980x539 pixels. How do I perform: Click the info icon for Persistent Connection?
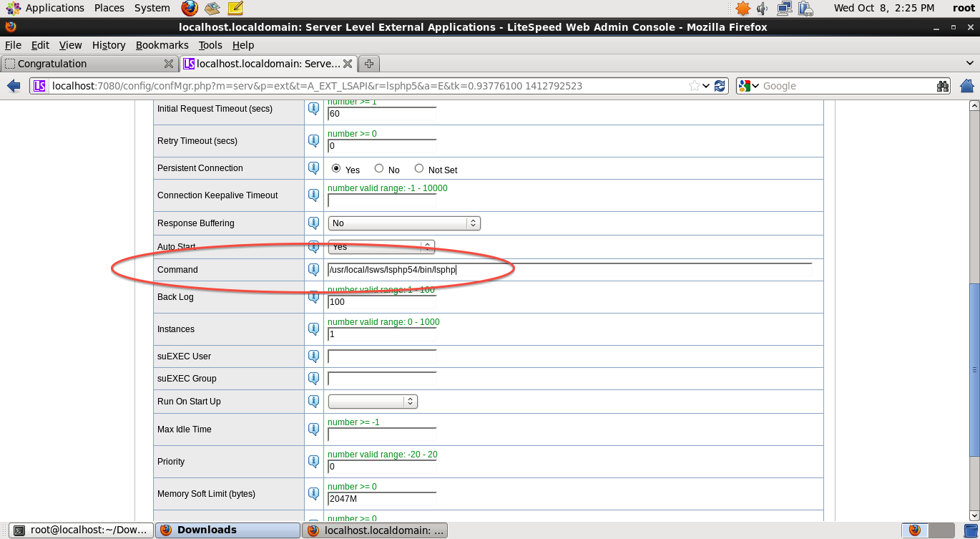coord(313,168)
